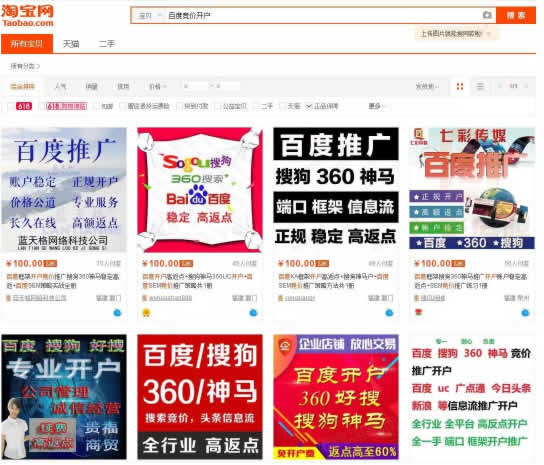Go to previous results page arrow

click(x=500, y=86)
